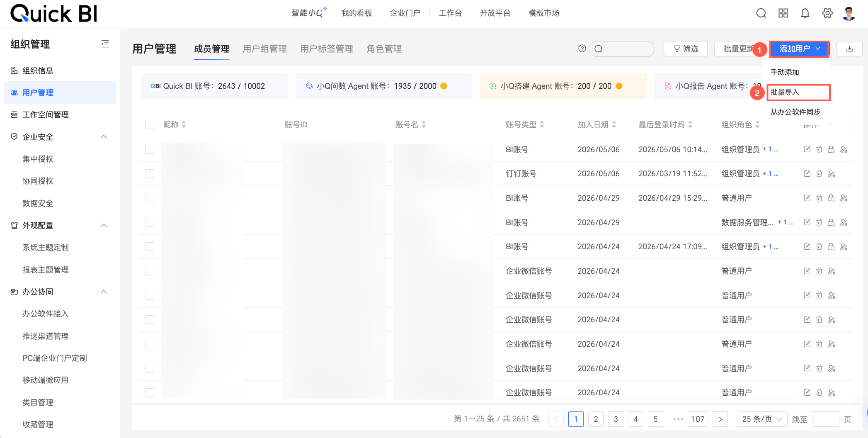Image resolution: width=868 pixels, height=438 pixels.
Task: Check the row of the user who logged in 2026/05/06 10:14
Action: [150, 149]
